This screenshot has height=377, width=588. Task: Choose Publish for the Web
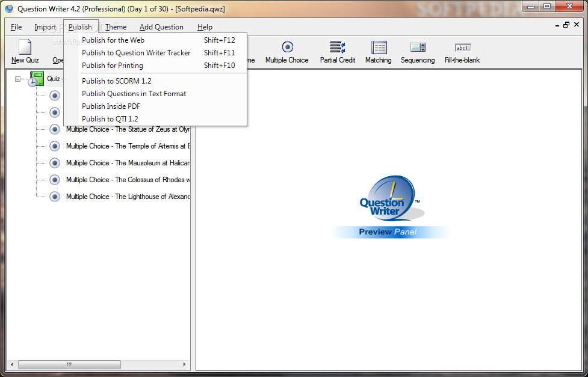(155, 40)
